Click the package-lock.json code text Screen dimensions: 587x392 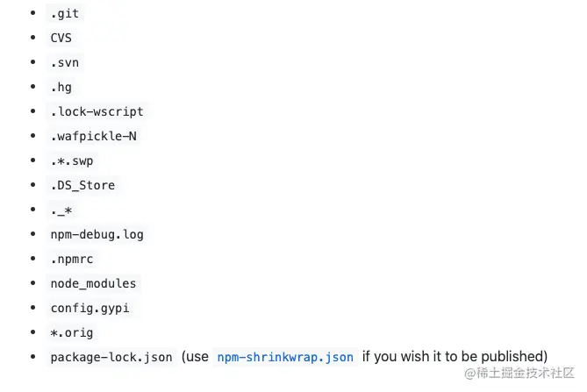point(111,357)
